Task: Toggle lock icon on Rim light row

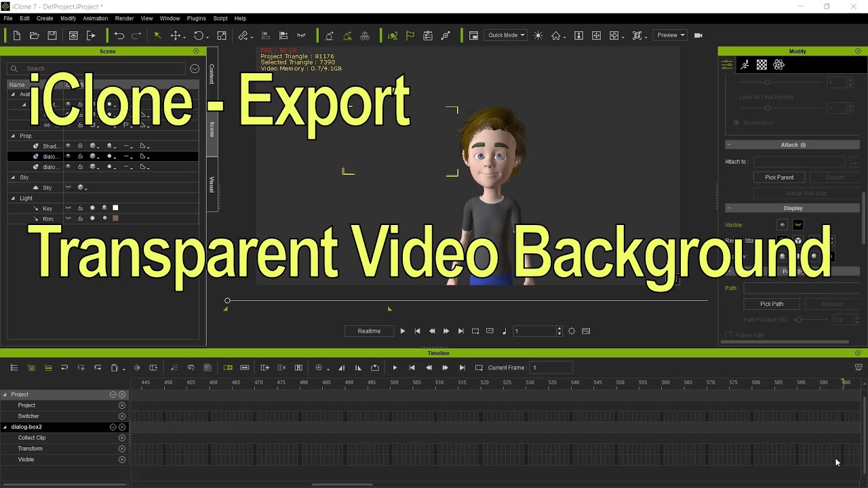Action: click(80, 218)
